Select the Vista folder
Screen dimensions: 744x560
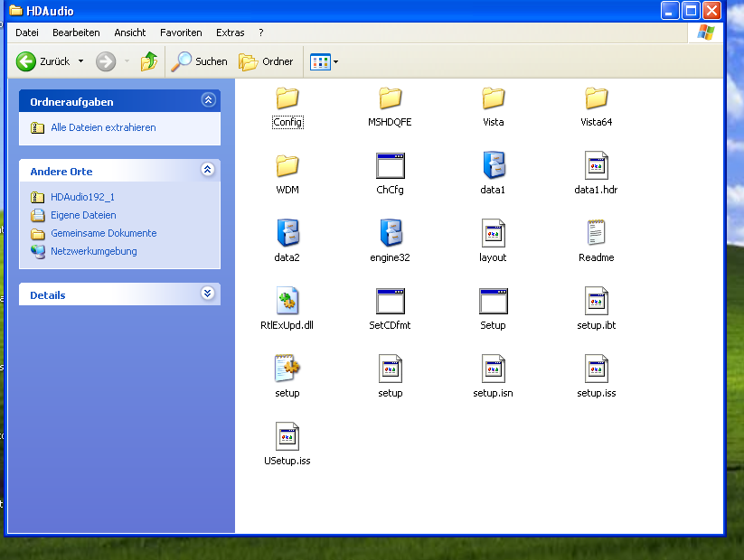(x=493, y=107)
